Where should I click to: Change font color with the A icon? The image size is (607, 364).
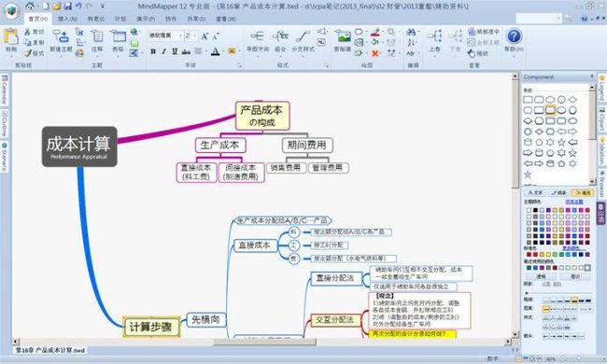pyautogui.click(x=215, y=51)
